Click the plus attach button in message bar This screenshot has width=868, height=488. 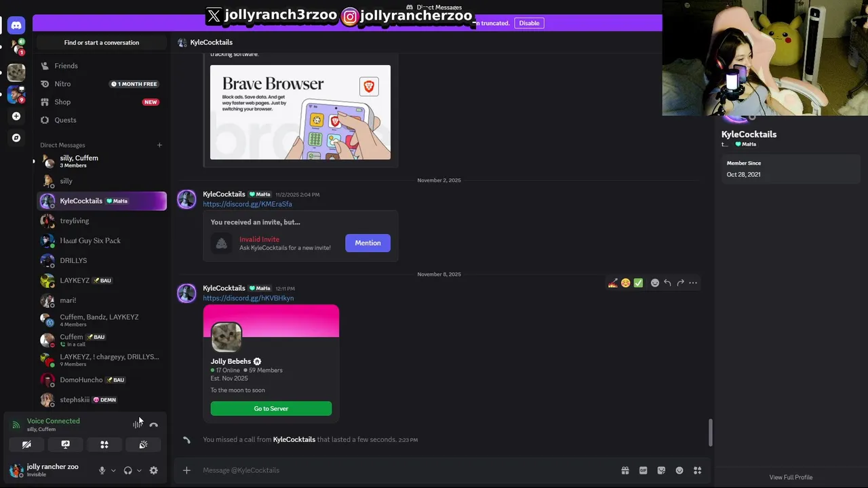tap(186, 470)
